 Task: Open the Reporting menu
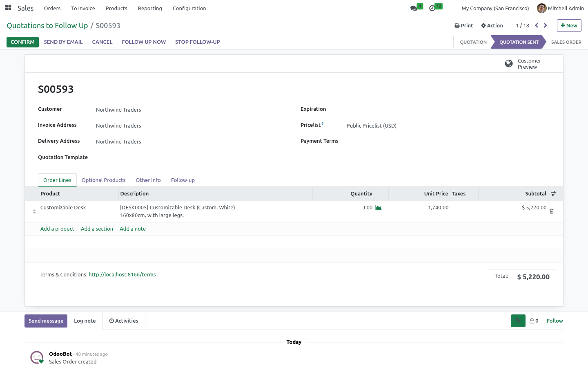pyautogui.click(x=150, y=8)
